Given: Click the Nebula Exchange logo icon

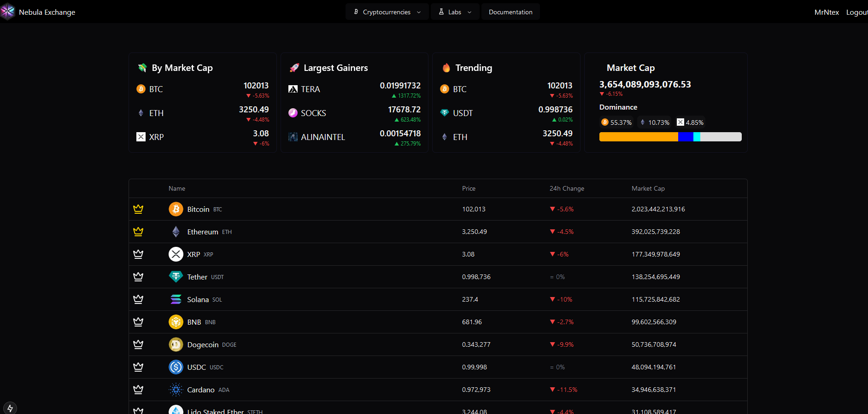Looking at the screenshot, I should pyautogui.click(x=7, y=12).
